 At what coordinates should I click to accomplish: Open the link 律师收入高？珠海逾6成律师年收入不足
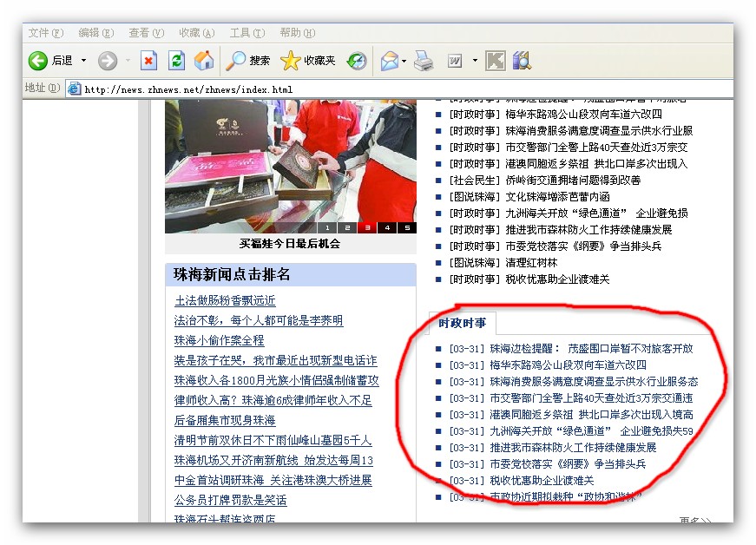click(x=273, y=400)
